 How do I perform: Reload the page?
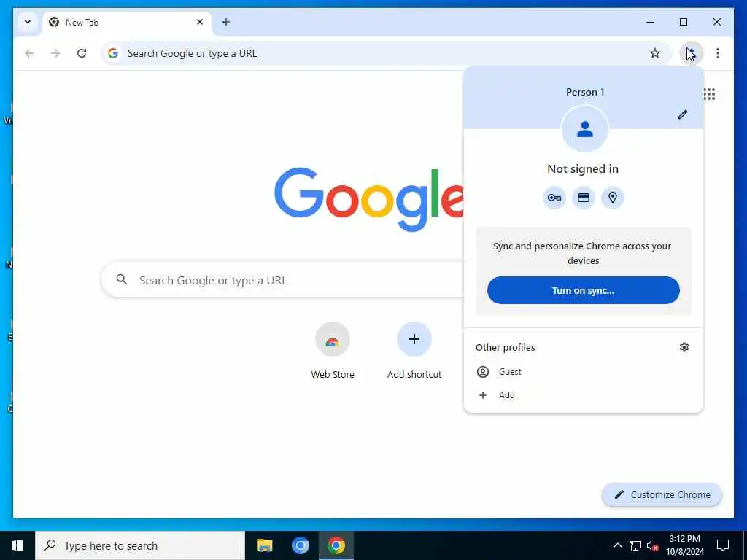[82, 53]
